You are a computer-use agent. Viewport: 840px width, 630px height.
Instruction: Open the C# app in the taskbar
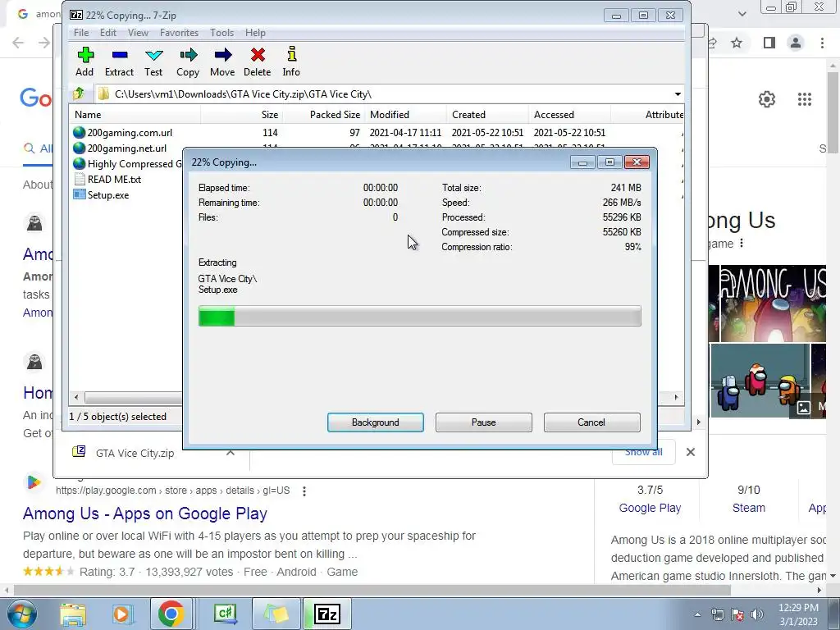pyautogui.click(x=226, y=614)
